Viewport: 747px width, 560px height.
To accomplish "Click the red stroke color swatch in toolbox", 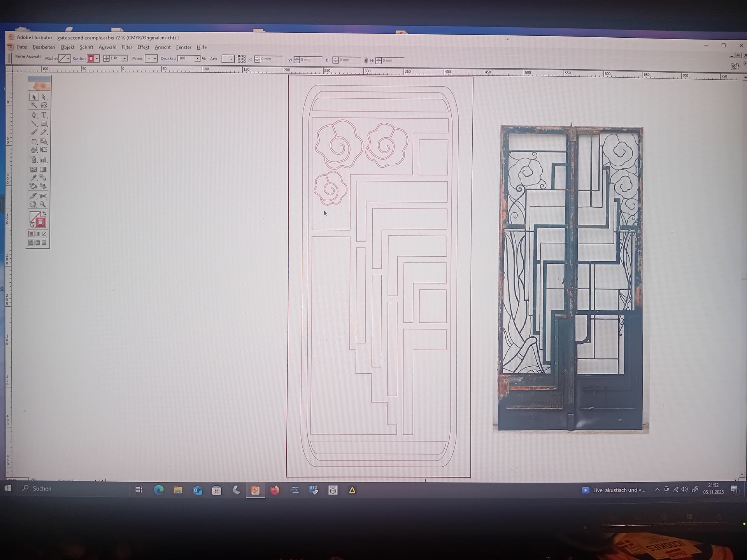I will [x=40, y=222].
